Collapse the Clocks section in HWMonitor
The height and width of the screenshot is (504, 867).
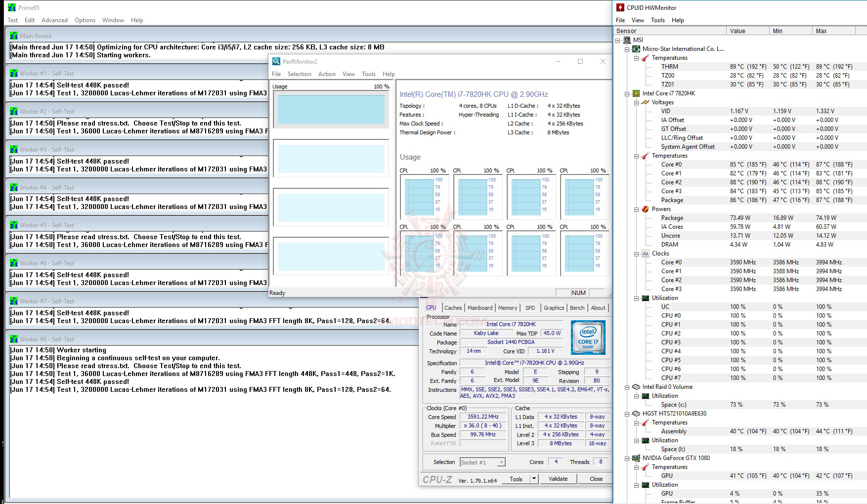[x=636, y=253]
